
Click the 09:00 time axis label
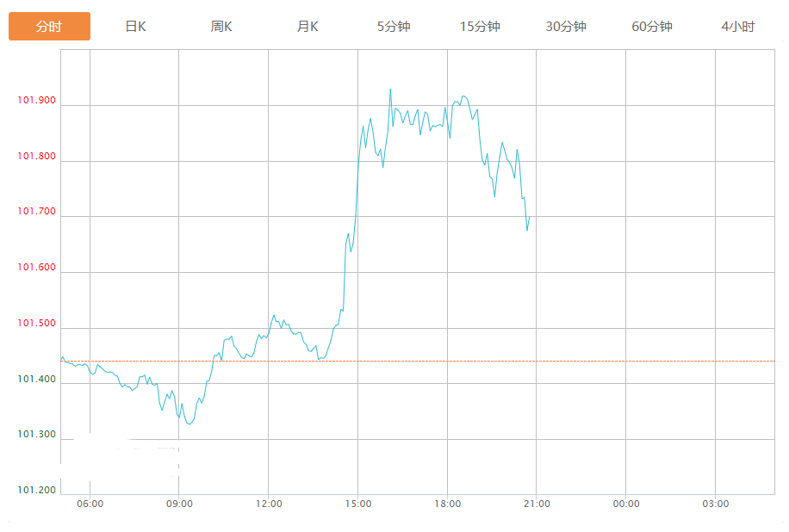click(179, 504)
